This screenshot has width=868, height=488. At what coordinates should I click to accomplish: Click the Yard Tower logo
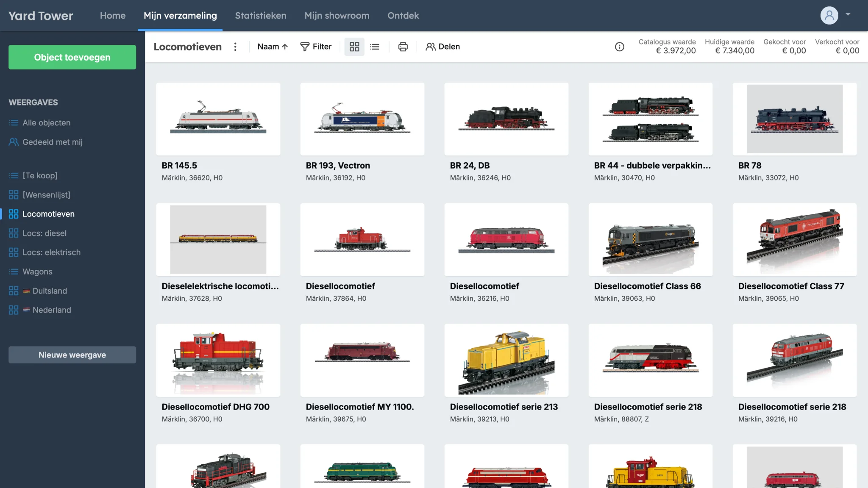pos(41,16)
